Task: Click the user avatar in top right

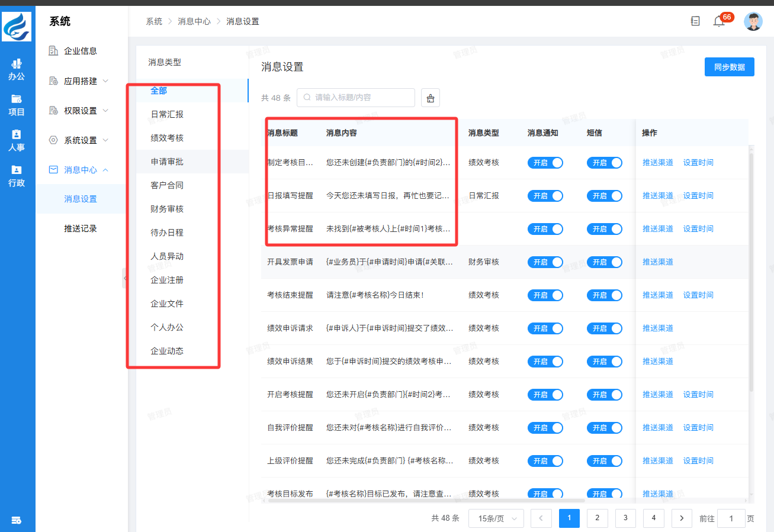Action: pos(753,21)
